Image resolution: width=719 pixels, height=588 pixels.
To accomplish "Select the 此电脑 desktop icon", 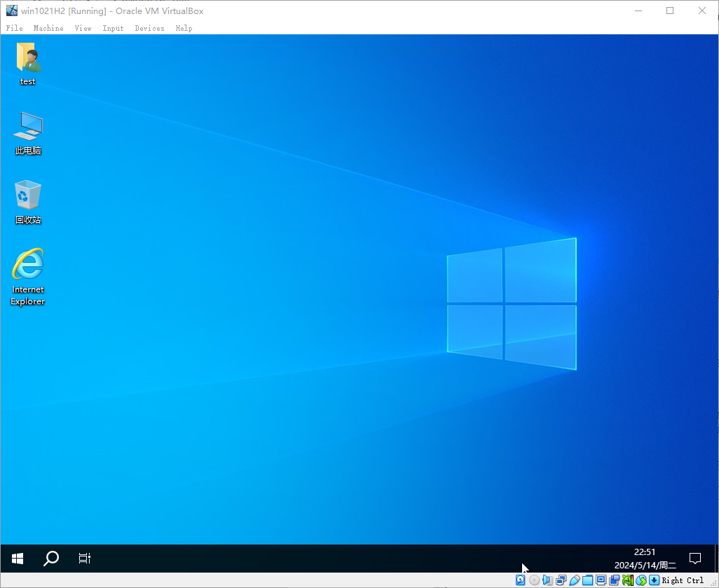I will point(28,133).
